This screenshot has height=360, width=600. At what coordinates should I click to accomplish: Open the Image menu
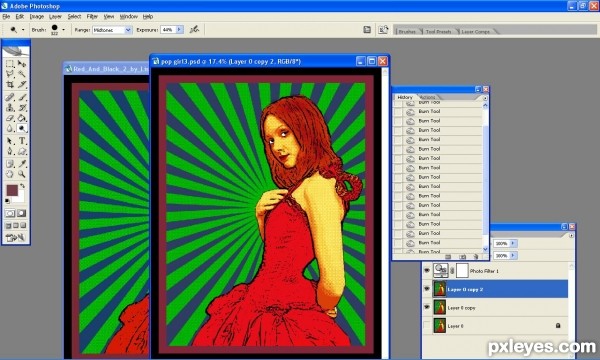37,16
